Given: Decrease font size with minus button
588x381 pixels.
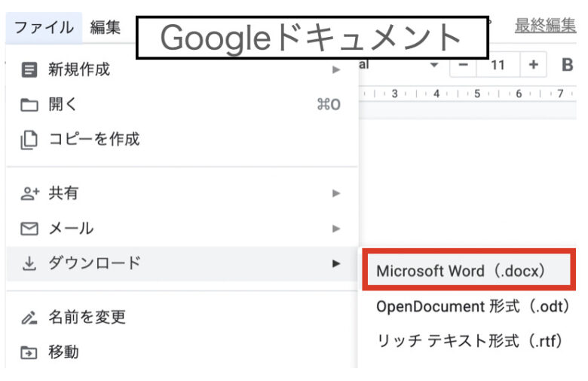Looking at the screenshot, I should coord(463,65).
